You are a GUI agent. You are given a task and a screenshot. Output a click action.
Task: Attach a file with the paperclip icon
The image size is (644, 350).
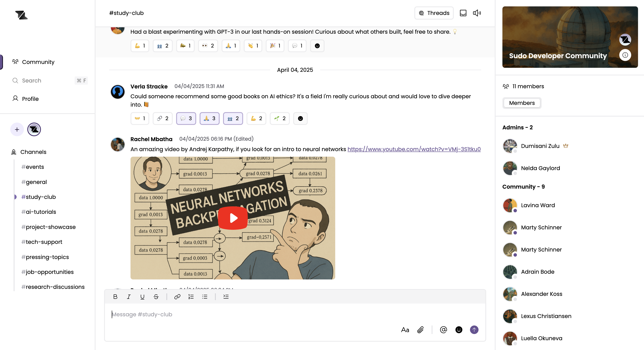pyautogui.click(x=421, y=330)
